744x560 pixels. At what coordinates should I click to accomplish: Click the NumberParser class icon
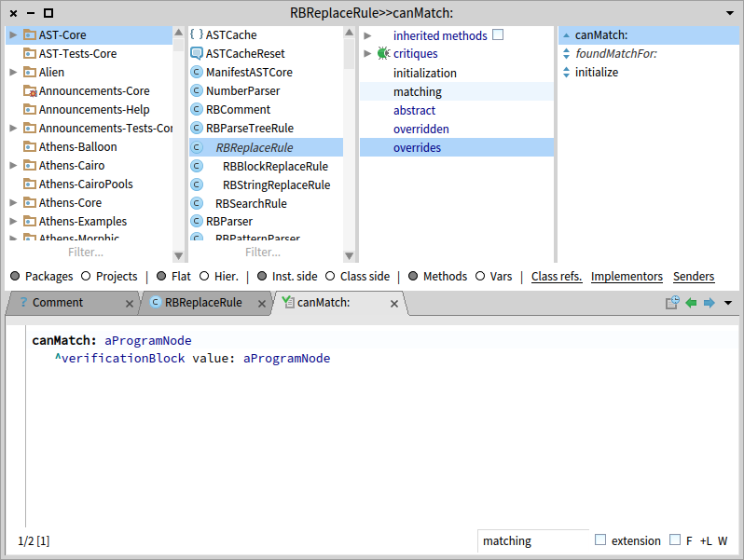[197, 90]
